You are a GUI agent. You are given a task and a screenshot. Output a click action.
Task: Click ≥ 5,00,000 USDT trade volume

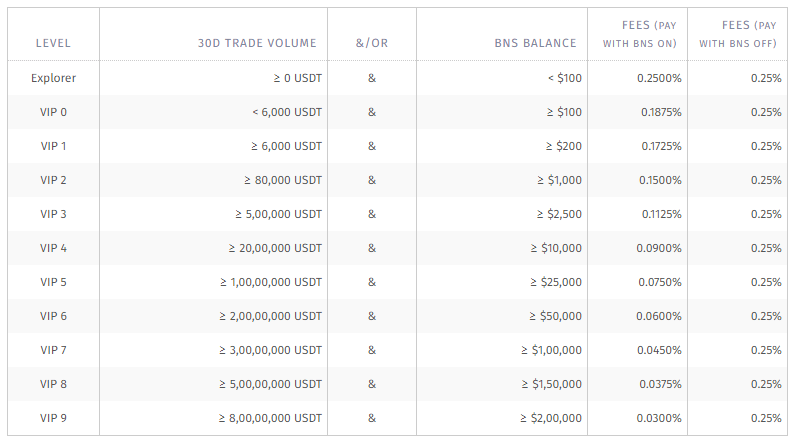278,214
